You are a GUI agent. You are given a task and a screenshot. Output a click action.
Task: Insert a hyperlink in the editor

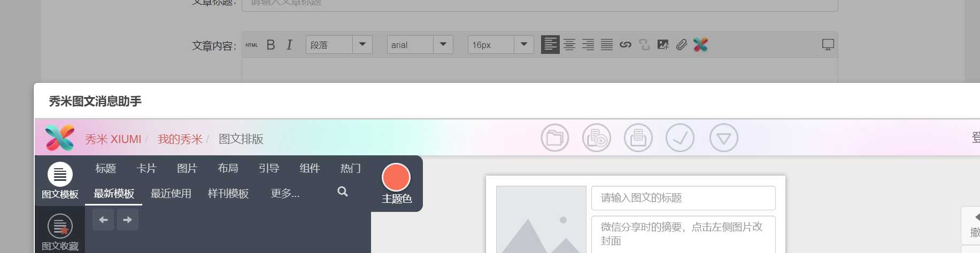tap(626, 45)
